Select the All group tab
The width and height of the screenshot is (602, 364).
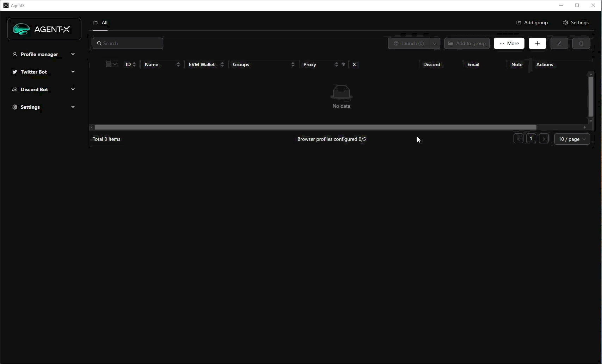coord(100,23)
